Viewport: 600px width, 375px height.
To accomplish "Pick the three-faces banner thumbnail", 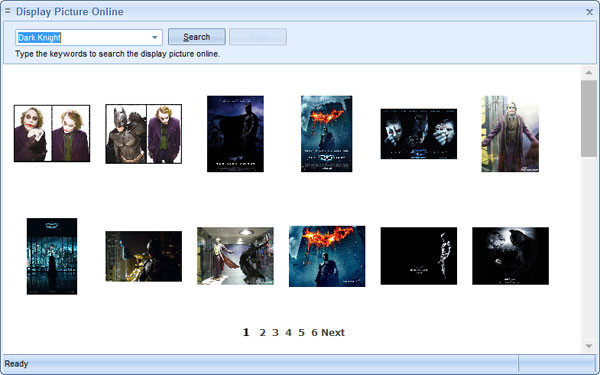I will 419,134.
